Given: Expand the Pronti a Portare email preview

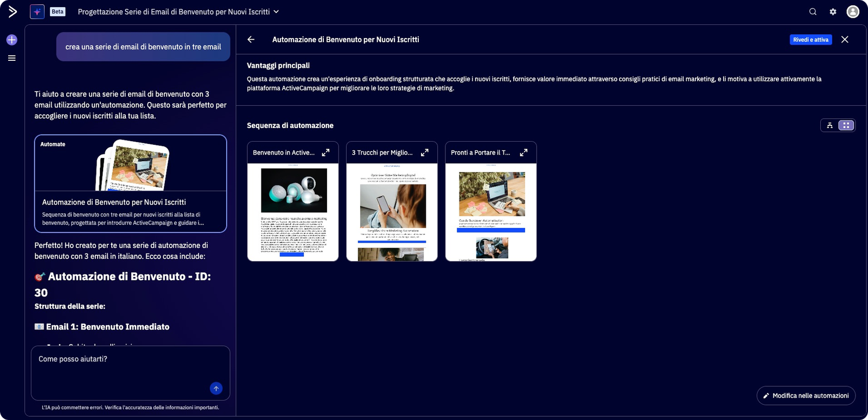Looking at the screenshot, I should (x=524, y=152).
